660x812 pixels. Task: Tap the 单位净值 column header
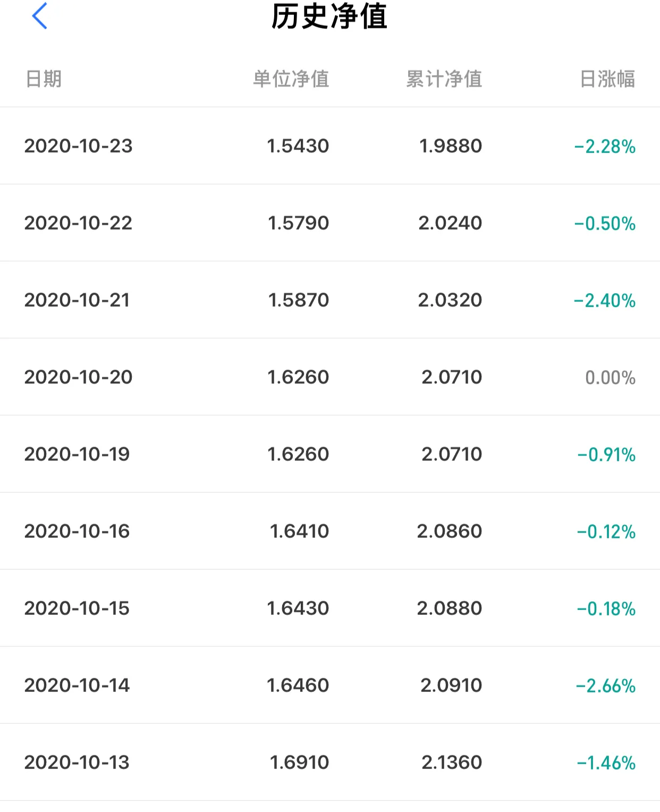[x=291, y=79]
